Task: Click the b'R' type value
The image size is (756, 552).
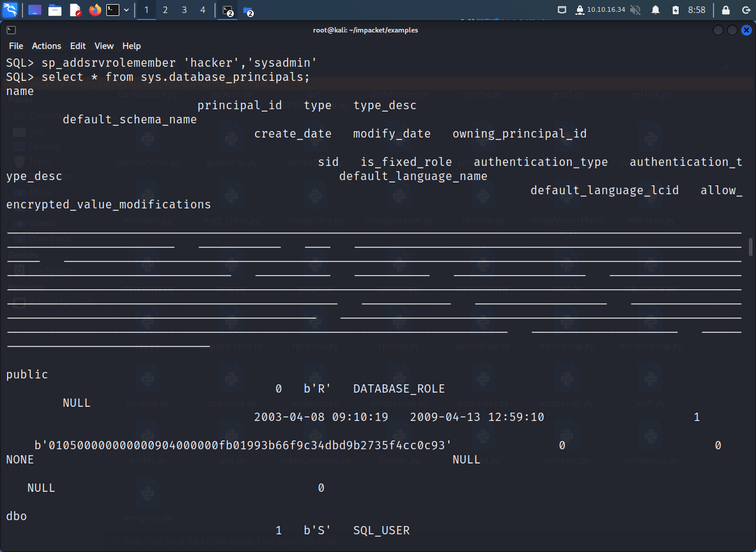Action: click(318, 388)
